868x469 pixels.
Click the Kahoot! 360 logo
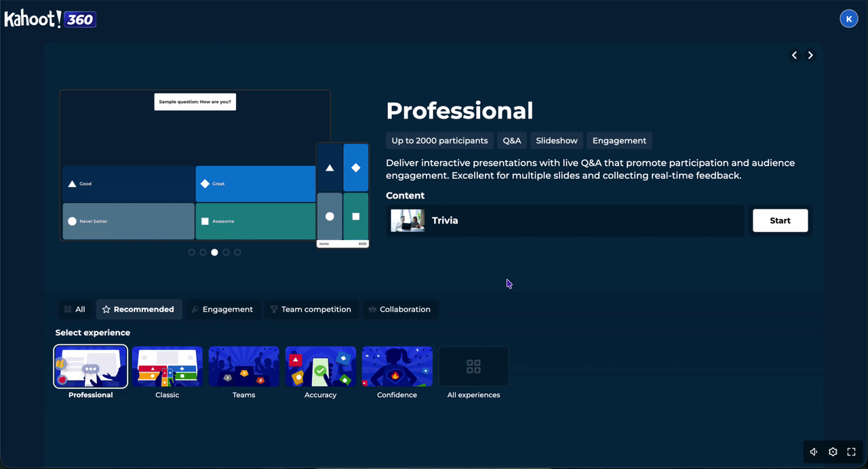click(x=50, y=19)
